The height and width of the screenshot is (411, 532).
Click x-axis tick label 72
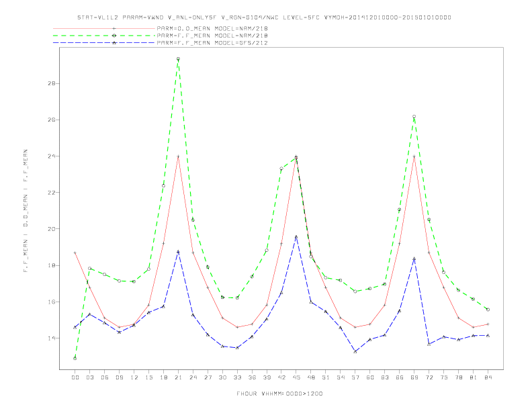point(429,377)
